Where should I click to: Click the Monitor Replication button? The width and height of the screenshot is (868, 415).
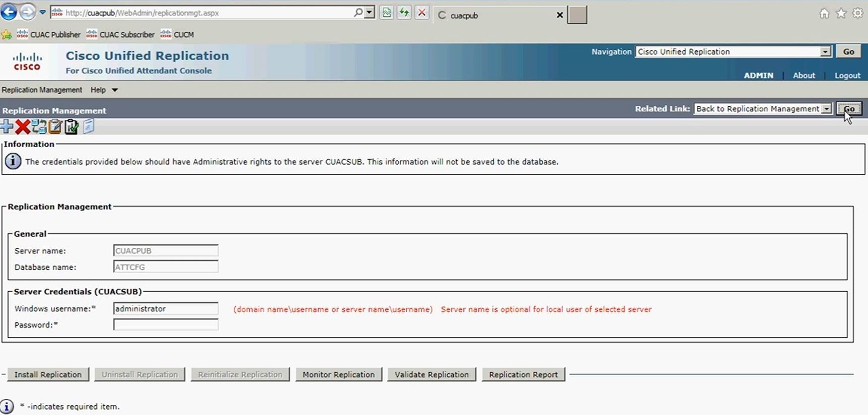[338, 374]
